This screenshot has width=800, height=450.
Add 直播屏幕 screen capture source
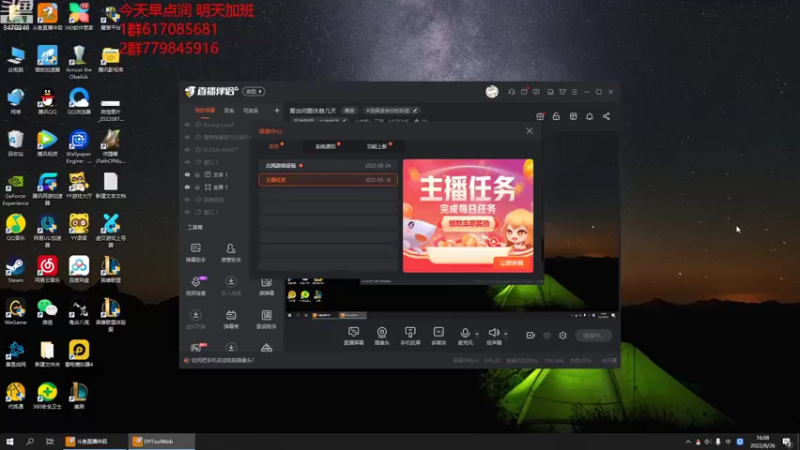coord(354,336)
